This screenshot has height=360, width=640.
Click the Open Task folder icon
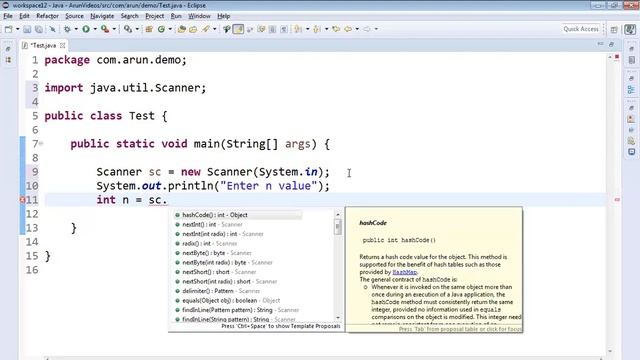pos(193,29)
